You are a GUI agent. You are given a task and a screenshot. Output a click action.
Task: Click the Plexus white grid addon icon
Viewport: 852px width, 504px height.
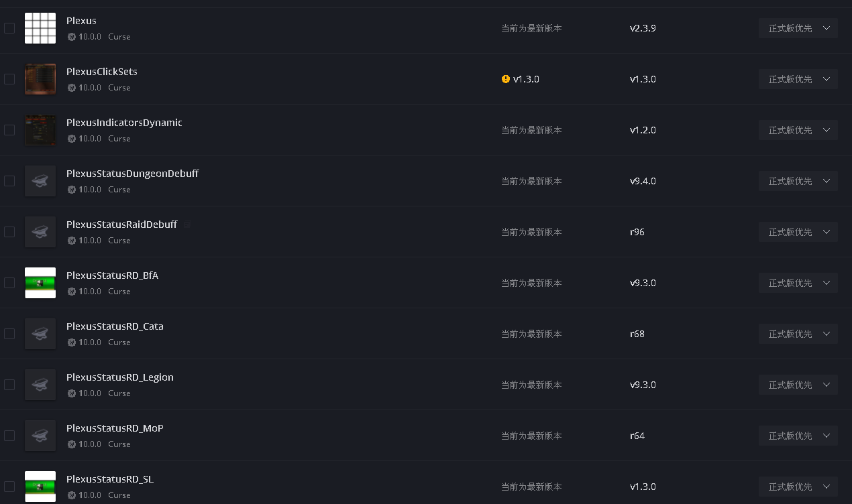pos(40,28)
